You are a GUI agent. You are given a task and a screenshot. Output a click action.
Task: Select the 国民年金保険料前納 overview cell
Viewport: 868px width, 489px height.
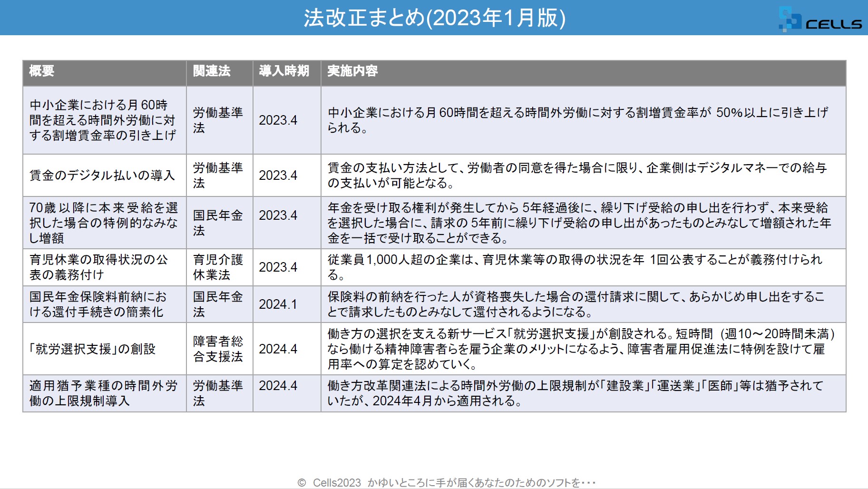pos(105,304)
